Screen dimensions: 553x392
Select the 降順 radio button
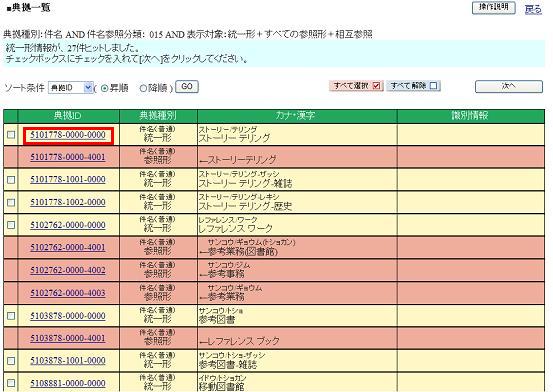point(143,88)
